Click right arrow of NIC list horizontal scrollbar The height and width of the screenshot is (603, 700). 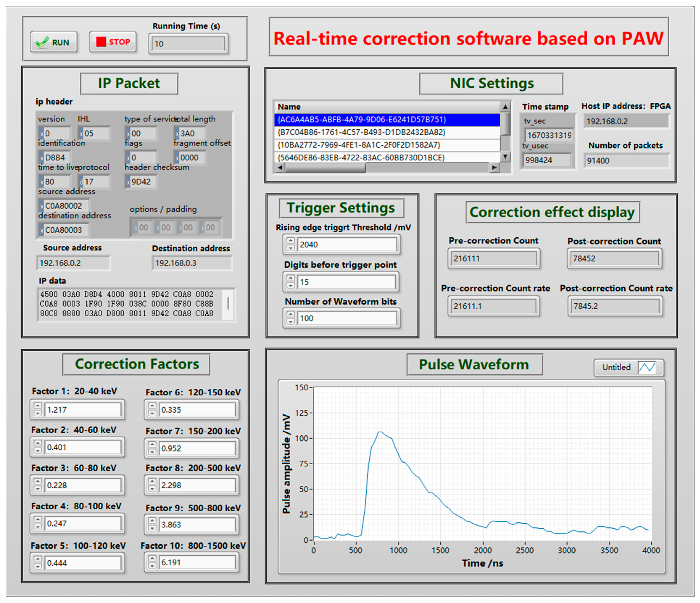494,167
